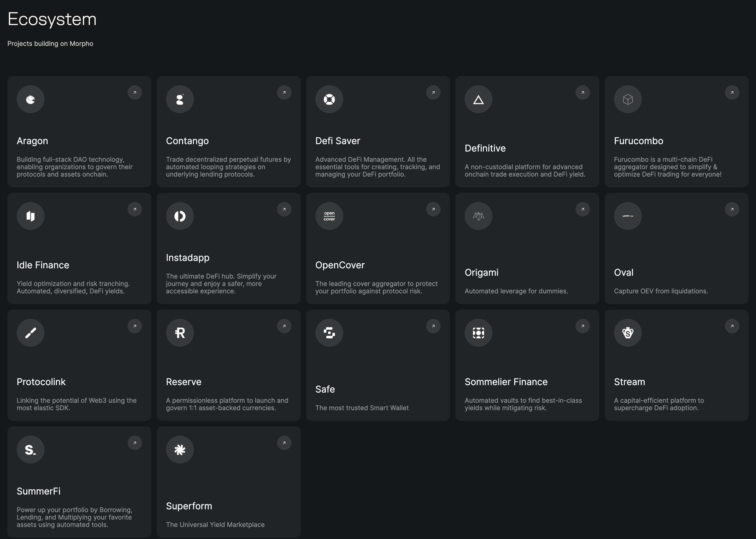This screenshot has height=539, width=756.
Task: Click the Stream shield logo icon
Action: [x=628, y=333]
